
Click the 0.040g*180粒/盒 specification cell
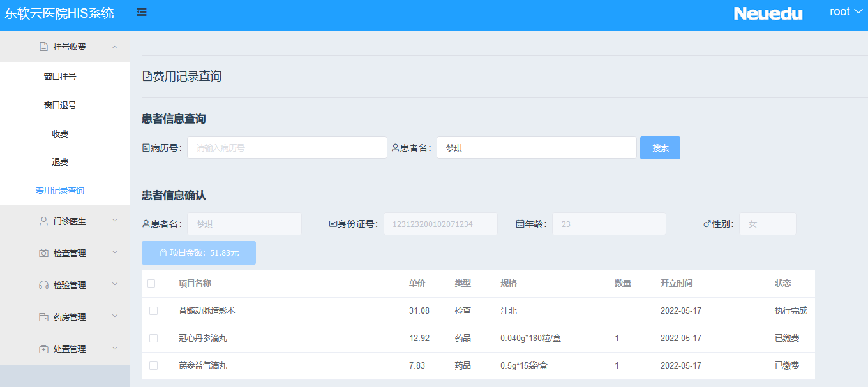click(531, 339)
